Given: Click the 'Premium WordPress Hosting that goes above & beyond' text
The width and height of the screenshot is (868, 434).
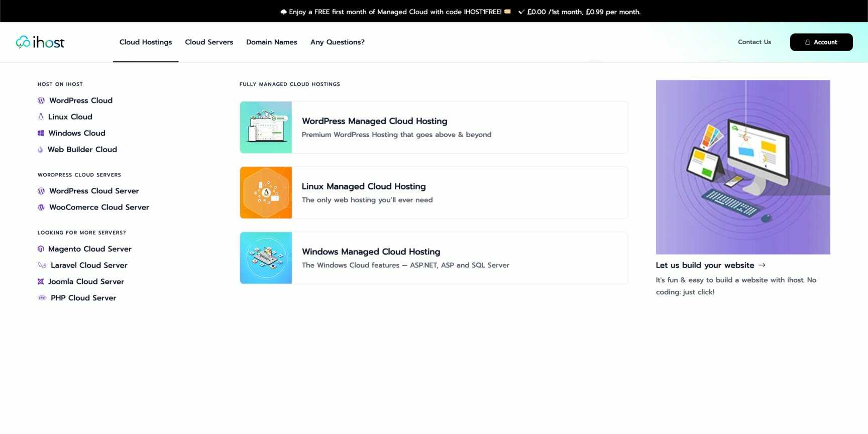Looking at the screenshot, I should click(397, 135).
